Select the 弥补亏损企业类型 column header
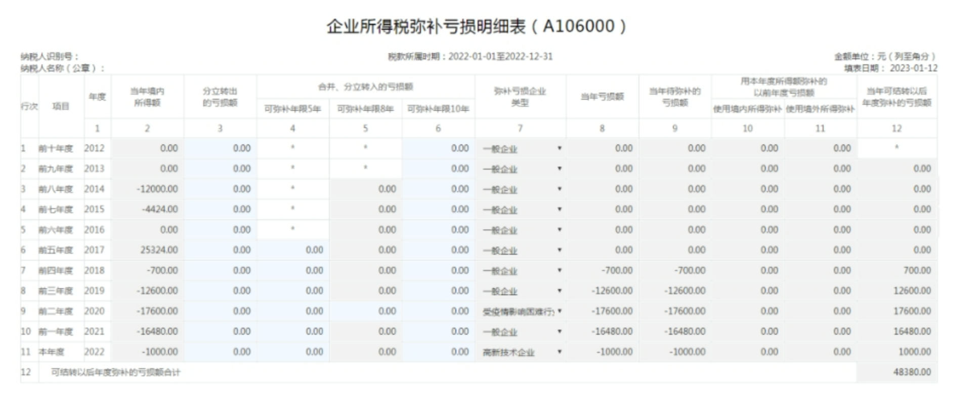The width and height of the screenshot is (980, 394). tap(520, 97)
